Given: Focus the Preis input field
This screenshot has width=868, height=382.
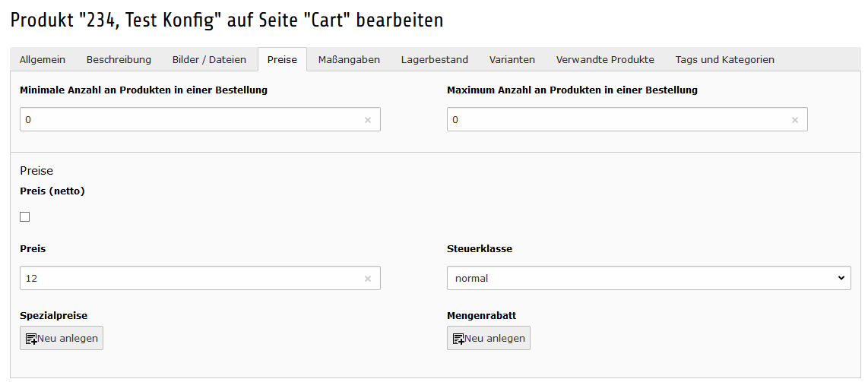Looking at the screenshot, I should [x=190, y=279].
